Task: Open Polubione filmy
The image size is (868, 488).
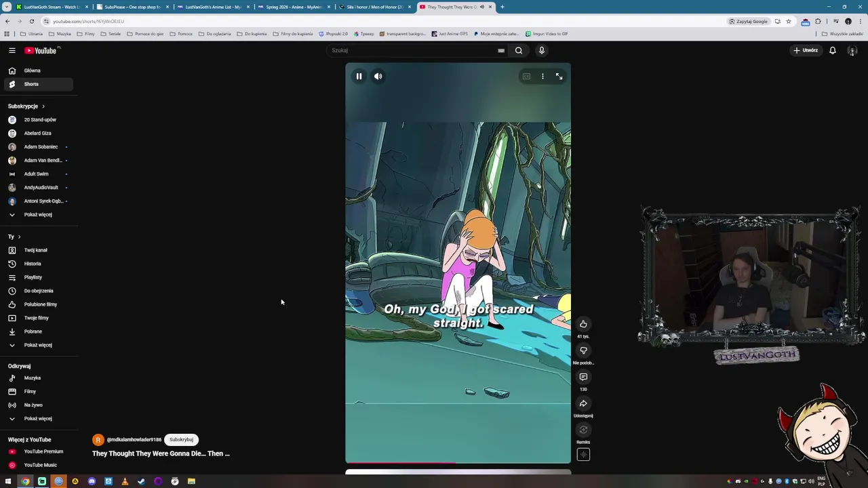Action: 37,304
